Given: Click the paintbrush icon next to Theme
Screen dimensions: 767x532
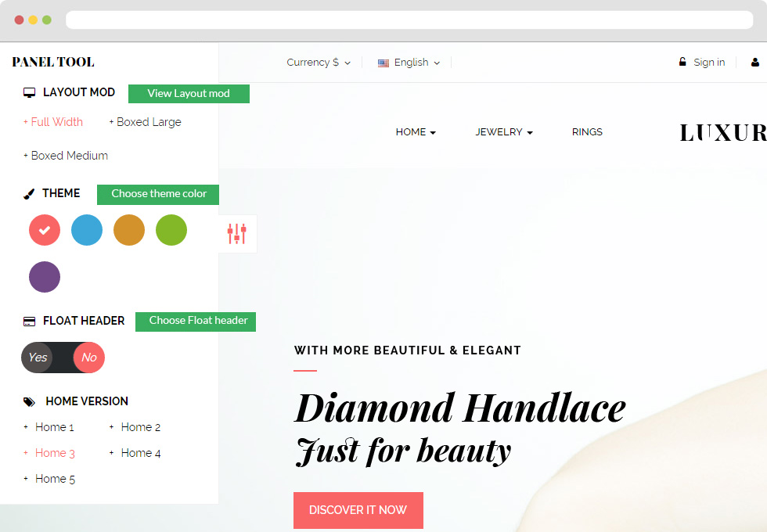Looking at the screenshot, I should pyautogui.click(x=29, y=194).
